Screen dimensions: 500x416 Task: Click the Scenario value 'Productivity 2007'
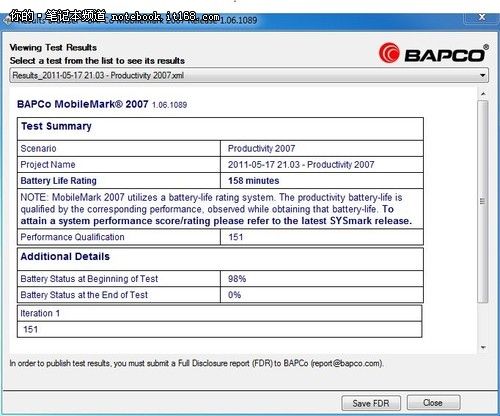261,148
